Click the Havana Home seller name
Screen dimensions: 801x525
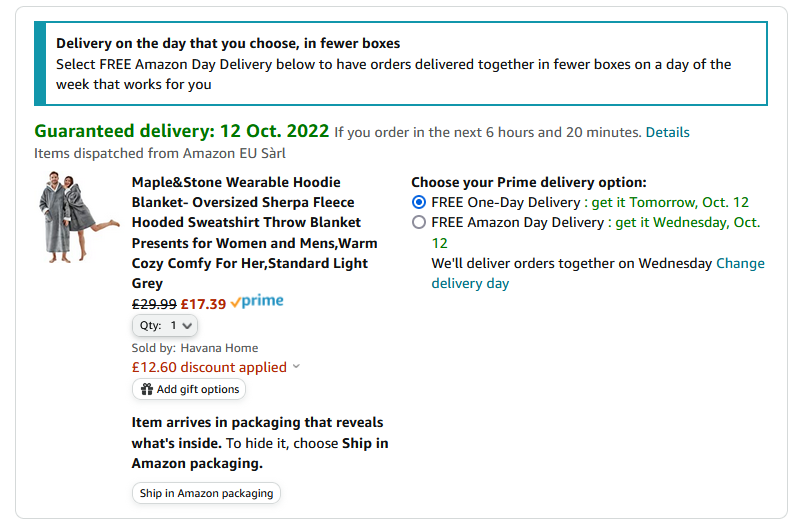tap(219, 348)
